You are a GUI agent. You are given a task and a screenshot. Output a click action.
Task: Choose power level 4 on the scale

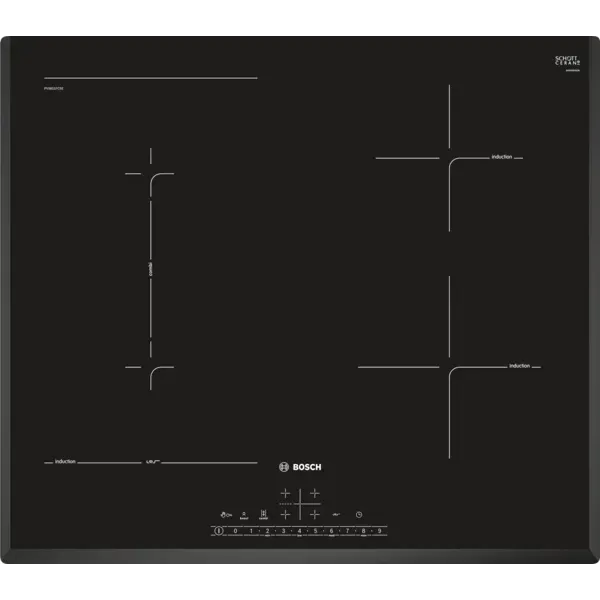[x=299, y=531]
